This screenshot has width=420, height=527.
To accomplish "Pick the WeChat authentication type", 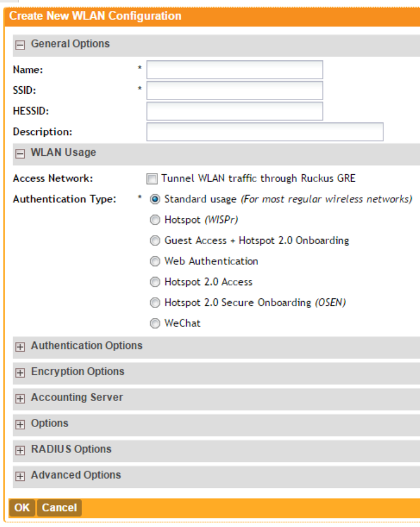I will [x=155, y=324].
